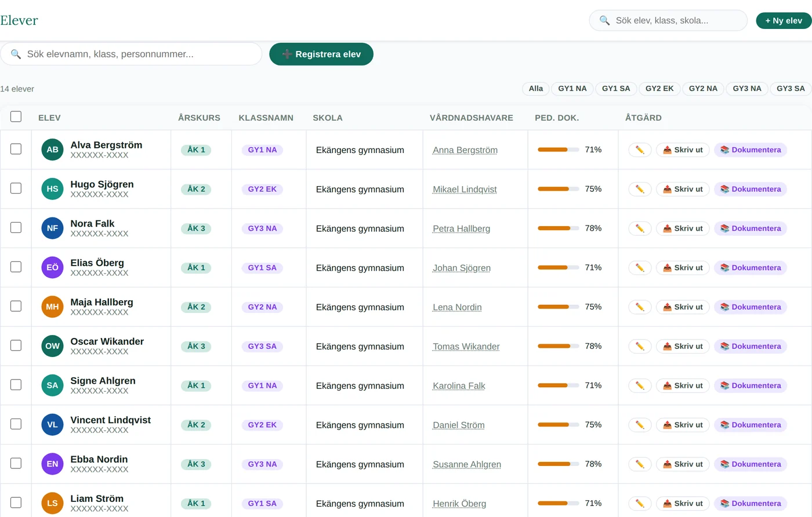This screenshot has height=517, width=812.
Task: Open the pencil editor for Nora Falk
Action: [x=640, y=228]
